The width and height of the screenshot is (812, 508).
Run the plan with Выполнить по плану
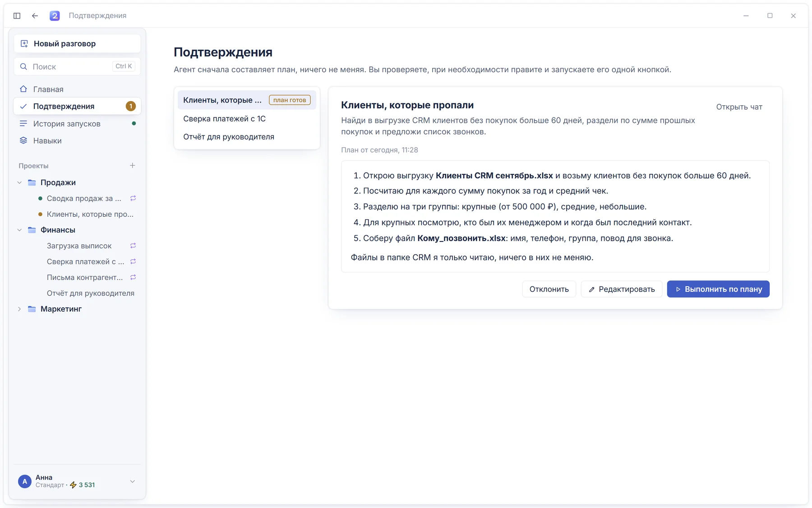point(718,289)
